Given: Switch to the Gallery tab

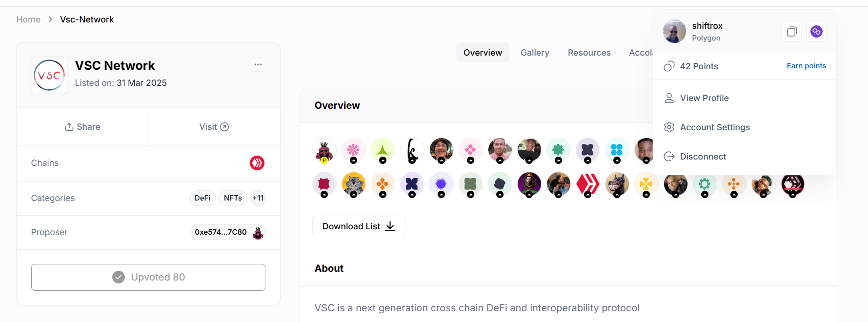Looking at the screenshot, I should [535, 53].
